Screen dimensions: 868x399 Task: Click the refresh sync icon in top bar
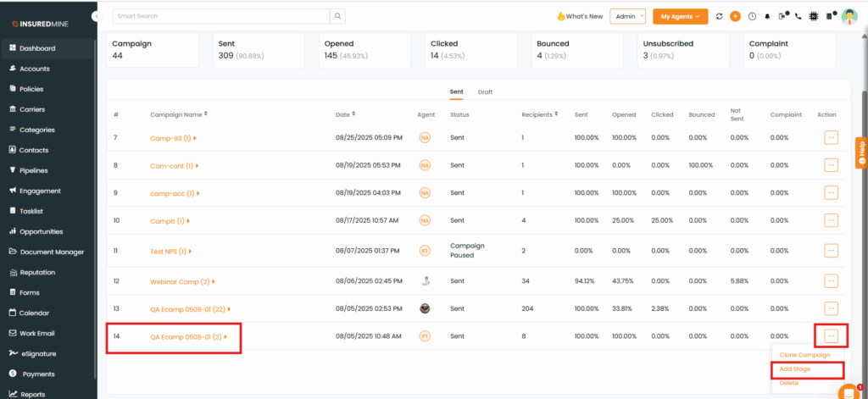click(x=720, y=16)
